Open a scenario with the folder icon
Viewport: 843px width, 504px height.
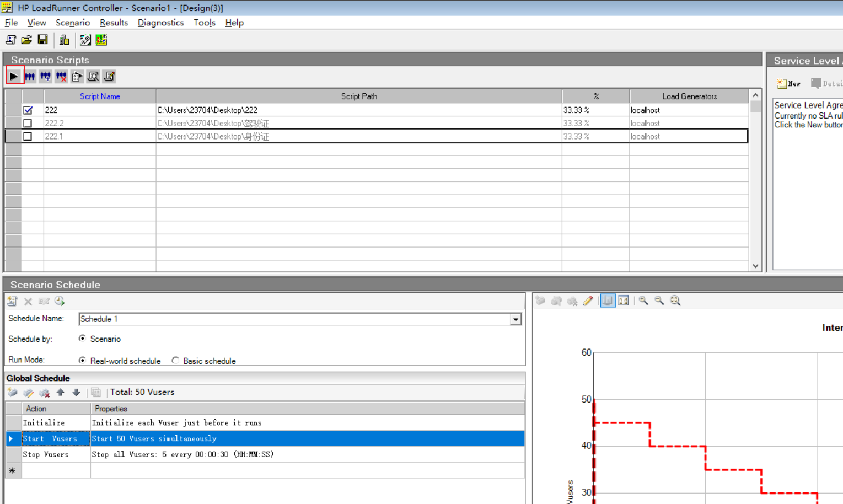pyautogui.click(x=26, y=40)
